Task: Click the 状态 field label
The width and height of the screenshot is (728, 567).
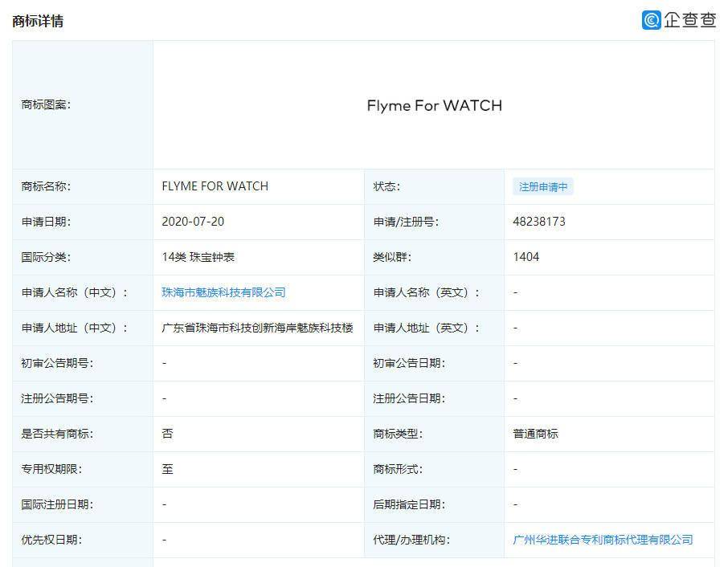Action: (386, 186)
